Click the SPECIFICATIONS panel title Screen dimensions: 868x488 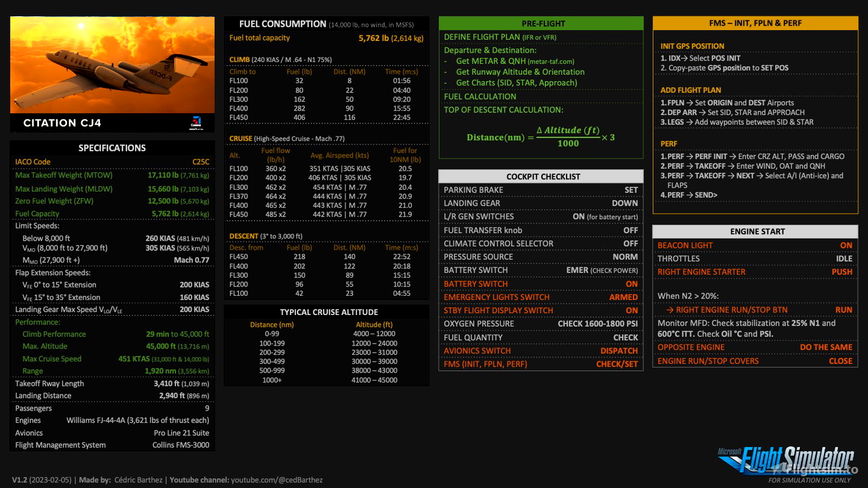(x=112, y=148)
